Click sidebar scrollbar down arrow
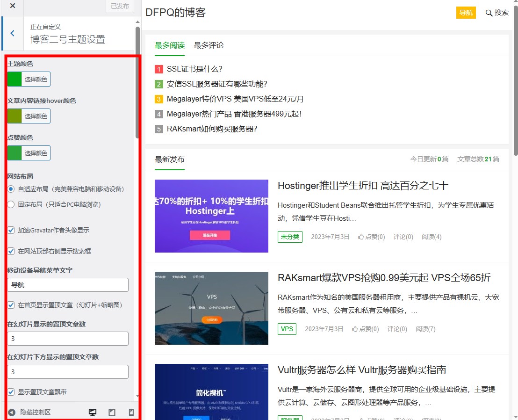The image size is (518, 420). click(x=137, y=396)
